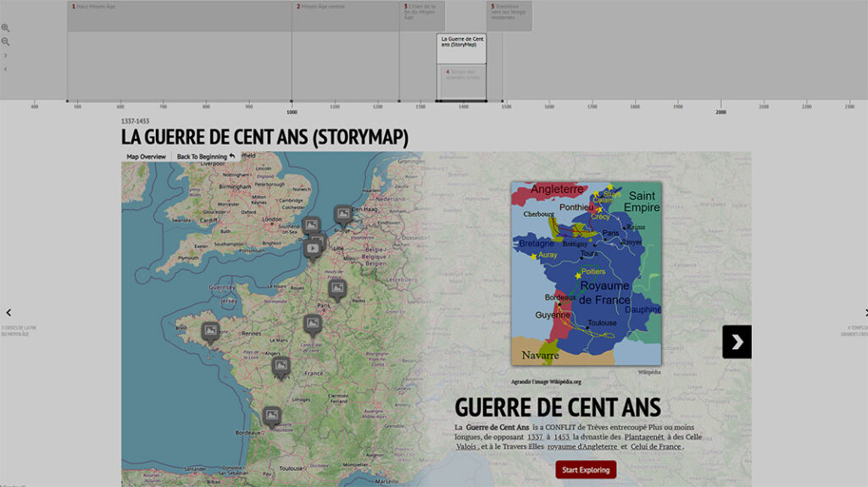Click the forward chevron in the timeline toolbar
Viewport: 868px width, 487px height.
pyautogui.click(x=6, y=55)
